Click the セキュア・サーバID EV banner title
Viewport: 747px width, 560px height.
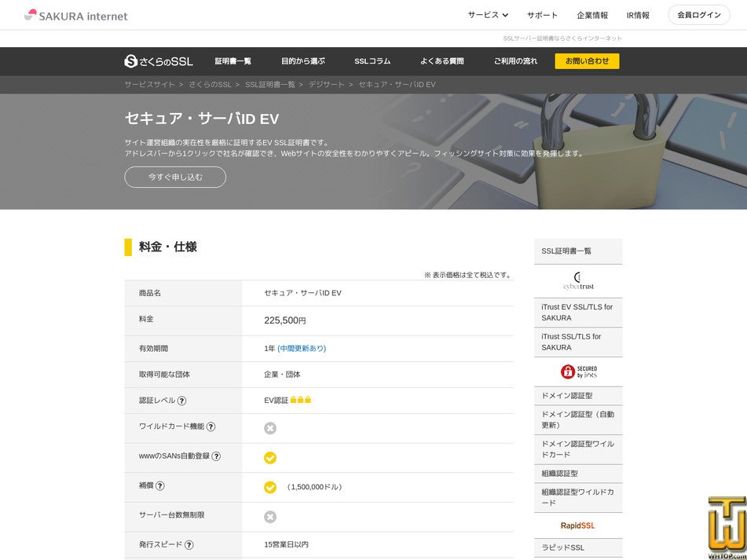click(x=202, y=118)
